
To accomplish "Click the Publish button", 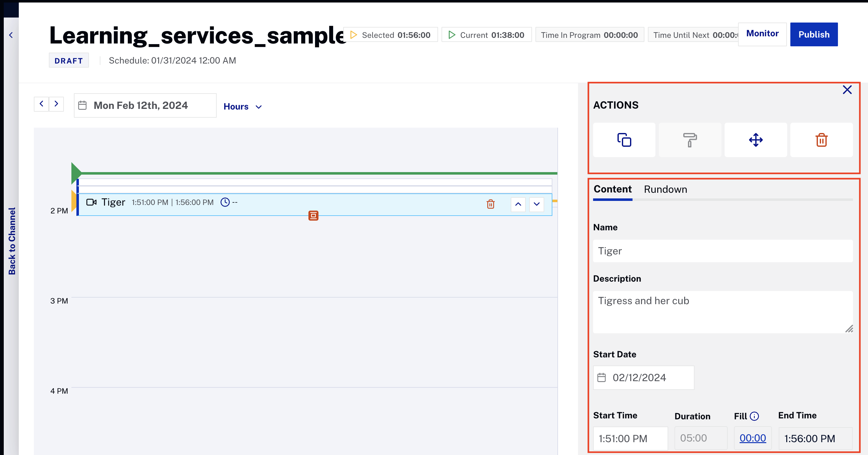I will (x=814, y=34).
